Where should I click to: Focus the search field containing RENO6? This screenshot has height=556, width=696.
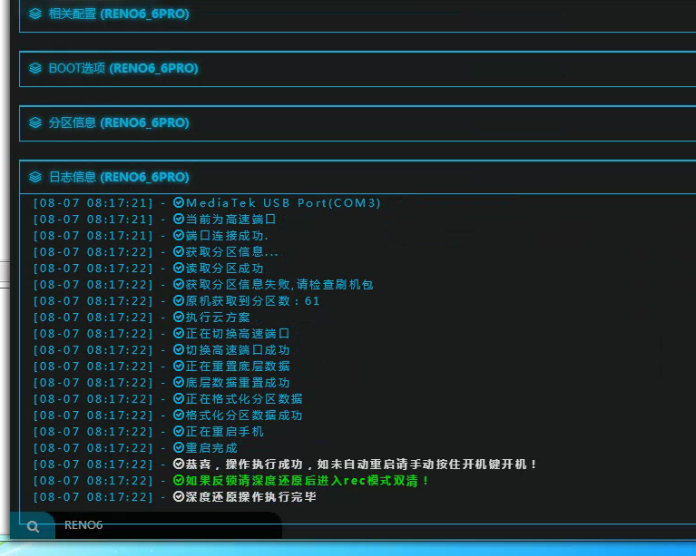pyautogui.click(x=168, y=525)
